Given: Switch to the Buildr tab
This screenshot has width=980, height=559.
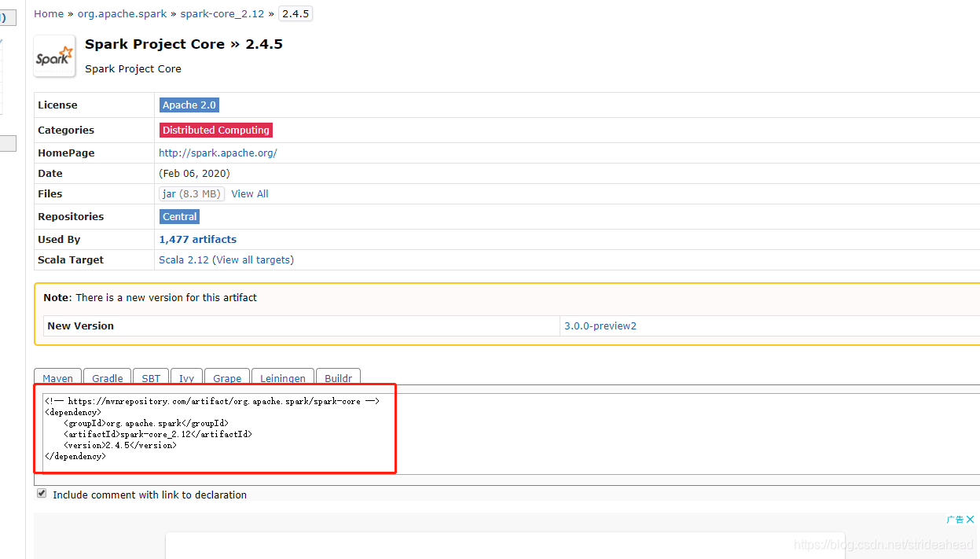Looking at the screenshot, I should click(339, 377).
